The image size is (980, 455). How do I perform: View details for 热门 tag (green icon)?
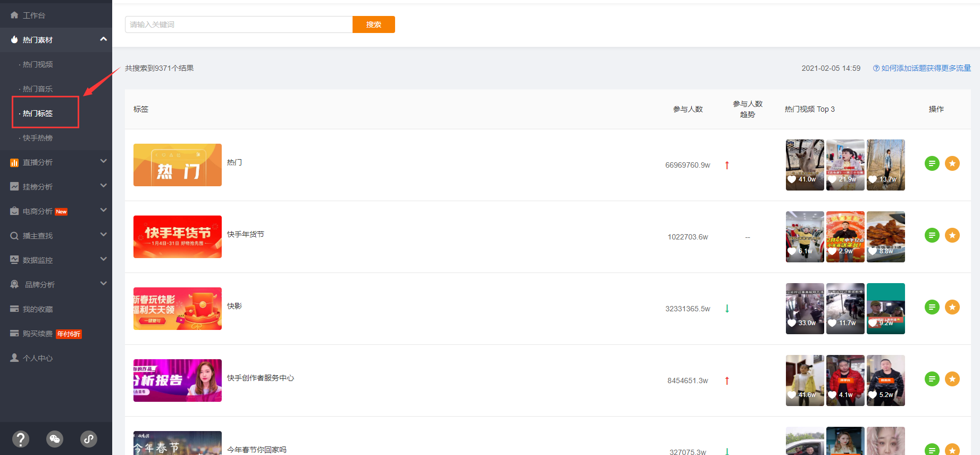tap(932, 163)
